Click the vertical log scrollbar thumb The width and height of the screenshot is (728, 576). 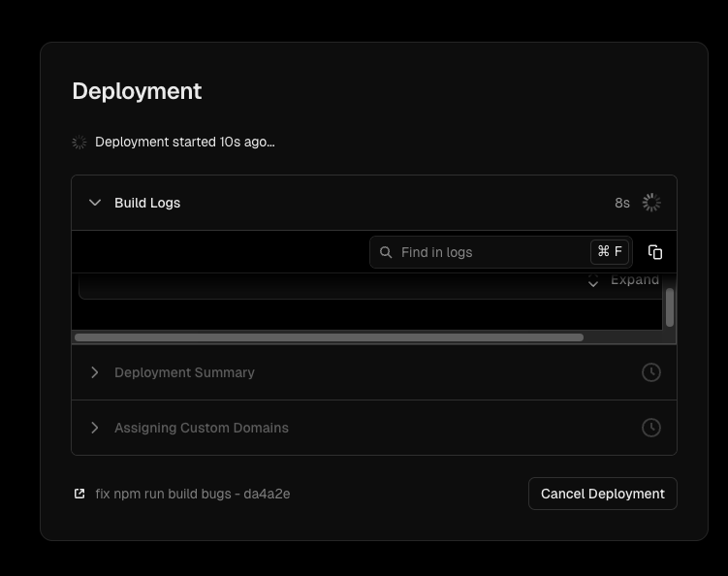[x=670, y=306]
